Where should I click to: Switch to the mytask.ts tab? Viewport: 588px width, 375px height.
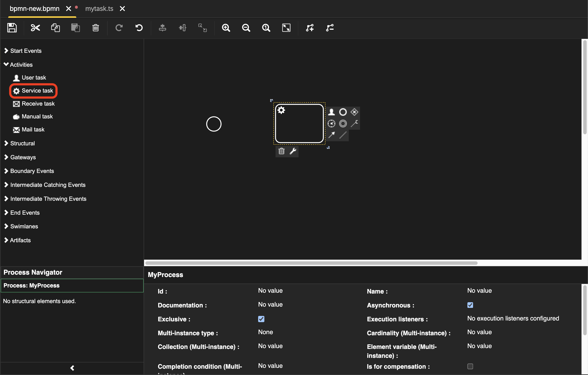[x=99, y=9]
